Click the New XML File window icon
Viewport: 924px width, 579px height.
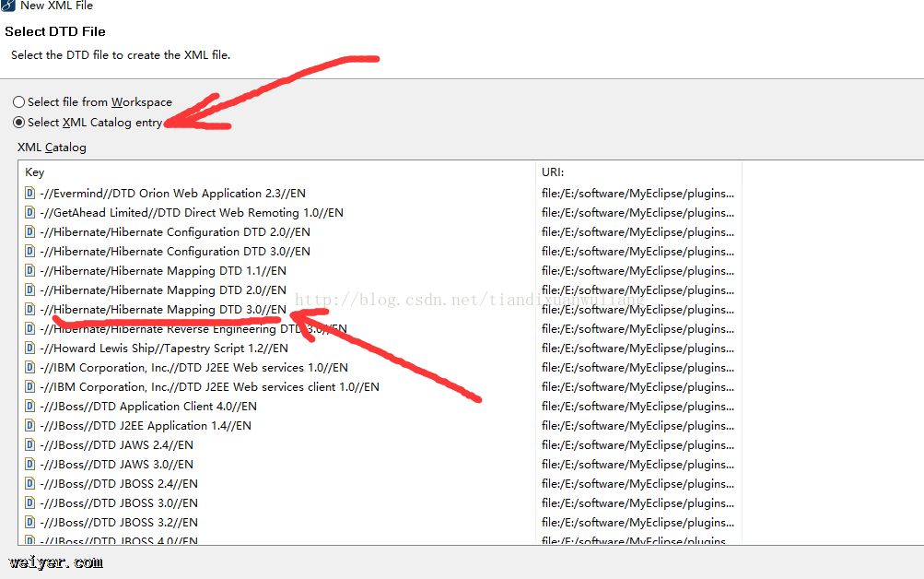tap(7, 6)
